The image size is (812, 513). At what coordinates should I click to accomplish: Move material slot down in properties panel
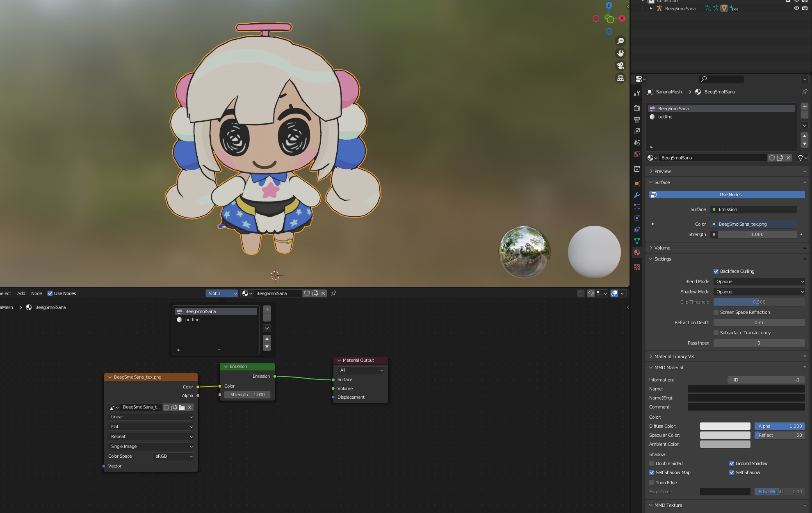coord(805,144)
